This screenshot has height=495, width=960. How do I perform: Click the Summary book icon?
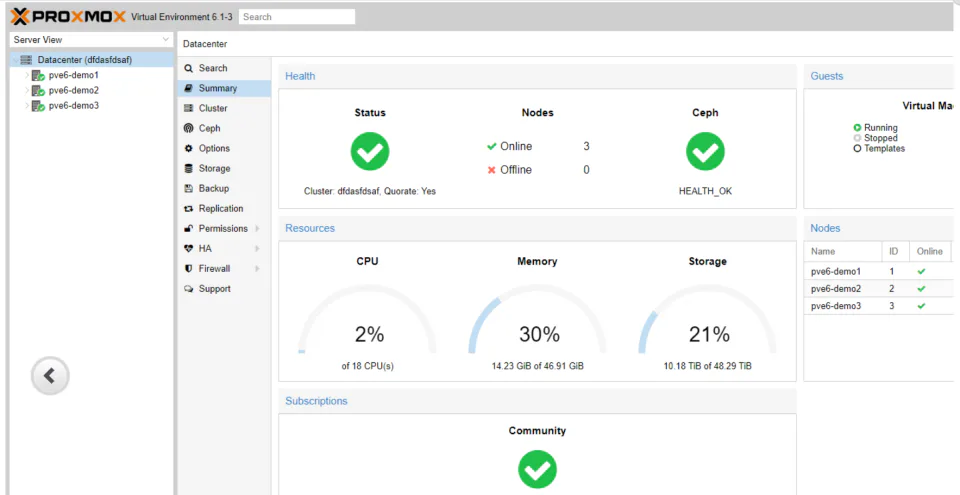tap(189, 88)
